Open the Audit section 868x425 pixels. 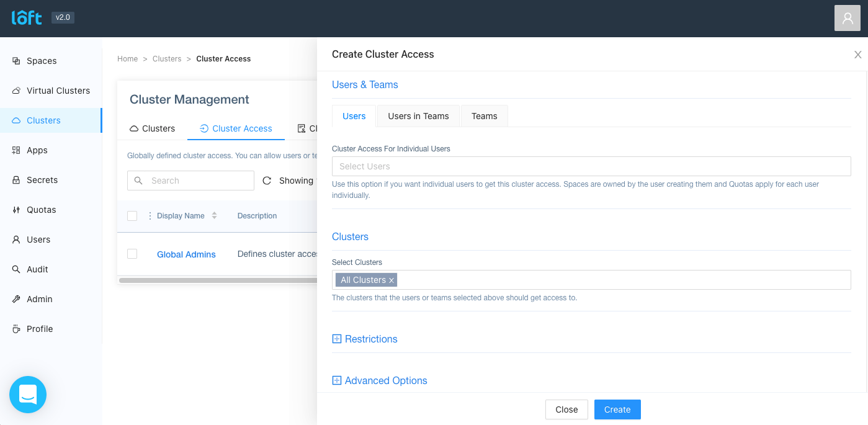38,269
